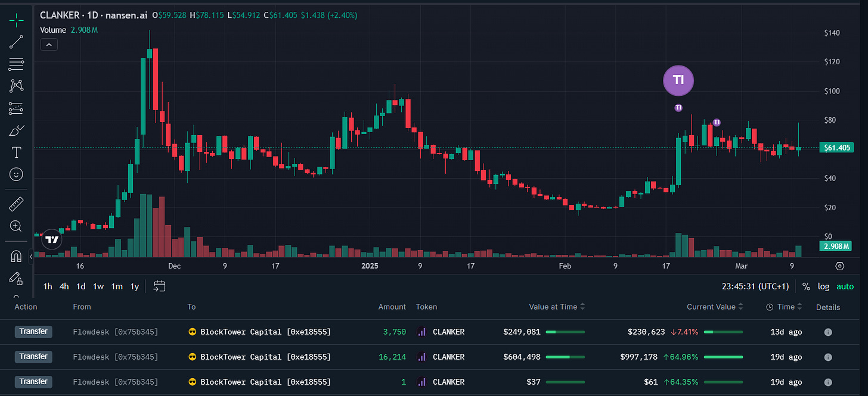Click Transfer button in the $37 row
Viewport: 868px width, 396px height.
pyautogui.click(x=33, y=382)
